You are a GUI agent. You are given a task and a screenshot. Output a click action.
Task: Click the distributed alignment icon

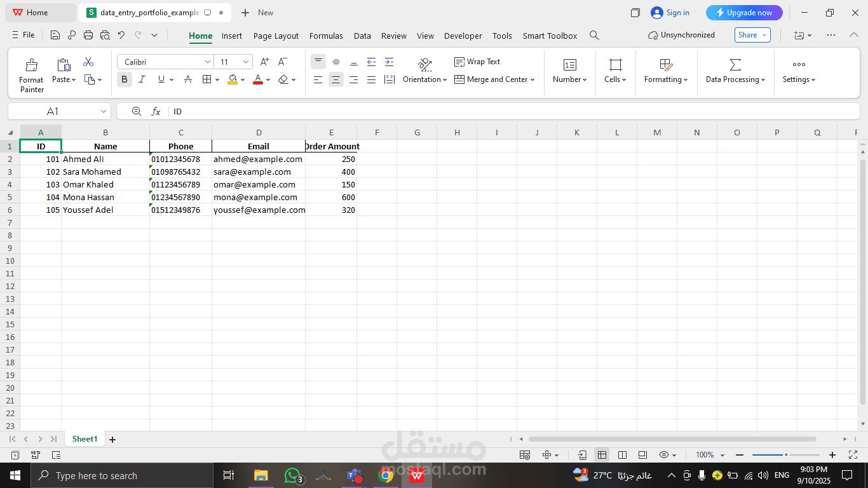[390, 79]
